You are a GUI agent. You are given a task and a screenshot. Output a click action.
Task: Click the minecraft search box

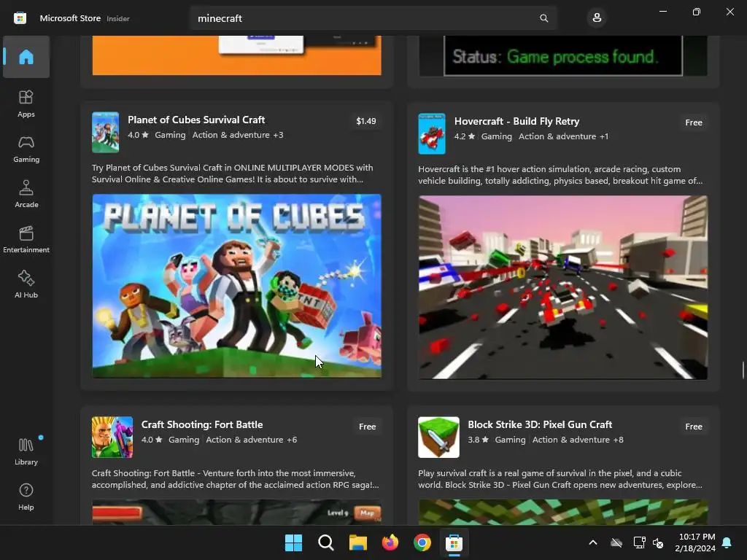(x=373, y=18)
